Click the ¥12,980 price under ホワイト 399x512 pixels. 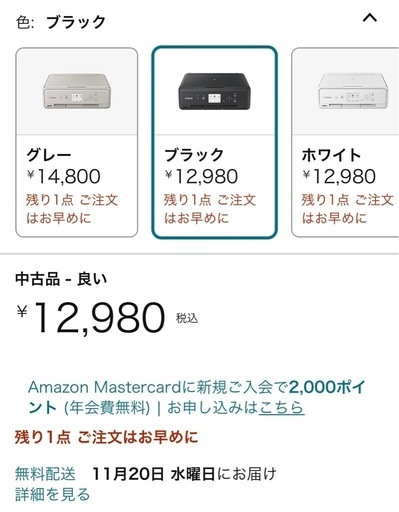(339, 176)
